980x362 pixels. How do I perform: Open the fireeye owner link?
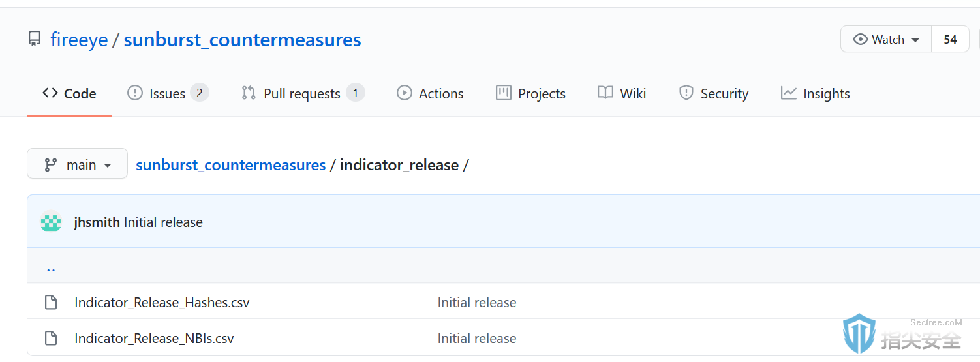[79, 40]
